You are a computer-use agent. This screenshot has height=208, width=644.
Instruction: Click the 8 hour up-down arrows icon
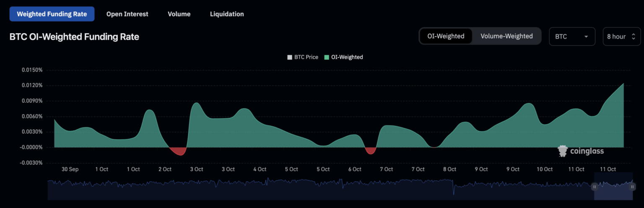633,36
